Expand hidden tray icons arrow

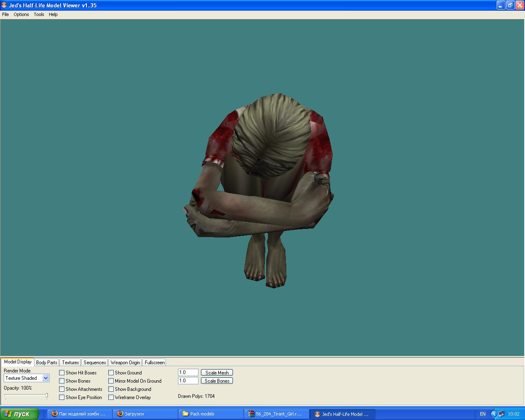(494, 414)
